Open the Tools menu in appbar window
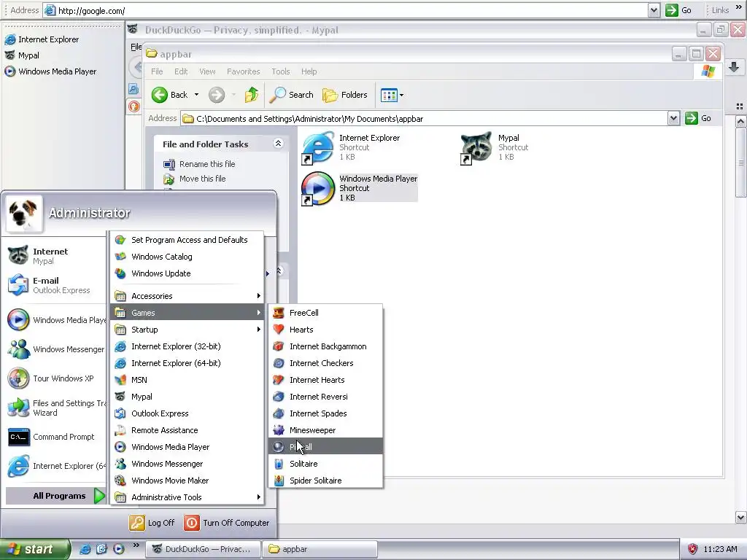Viewport: 747px width, 560px height. coord(281,71)
